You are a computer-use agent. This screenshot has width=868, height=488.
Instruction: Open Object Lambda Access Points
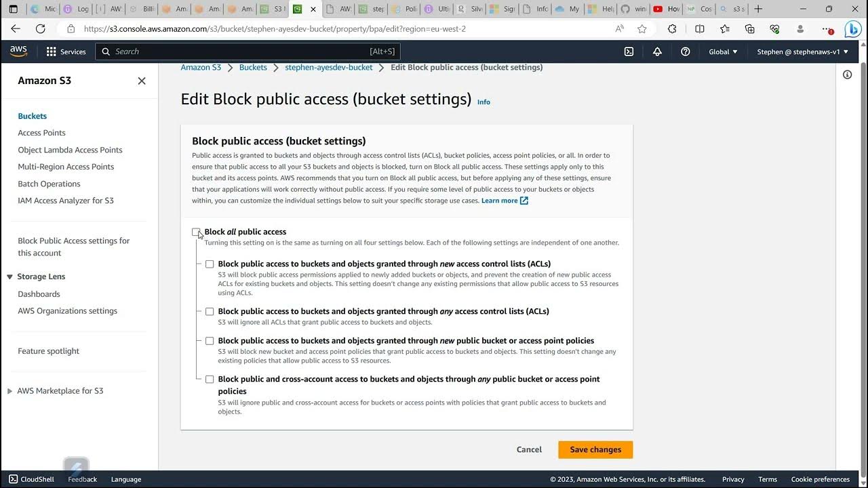pyautogui.click(x=71, y=150)
